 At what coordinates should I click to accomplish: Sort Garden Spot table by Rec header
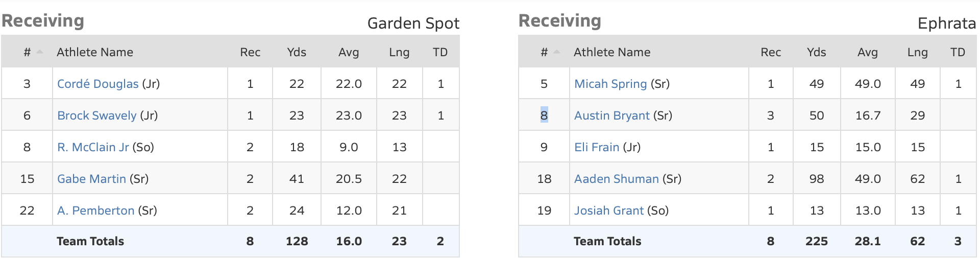tap(250, 52)
